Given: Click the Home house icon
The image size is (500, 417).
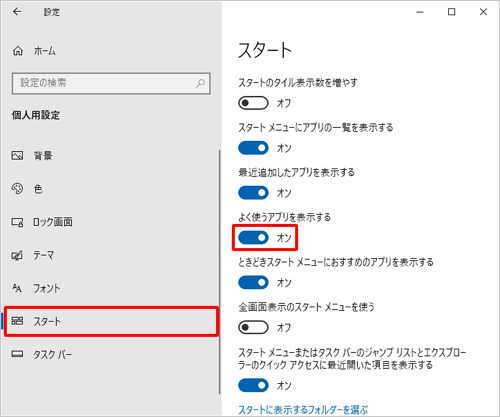Looking at the screenshot, I should (18, 51).
